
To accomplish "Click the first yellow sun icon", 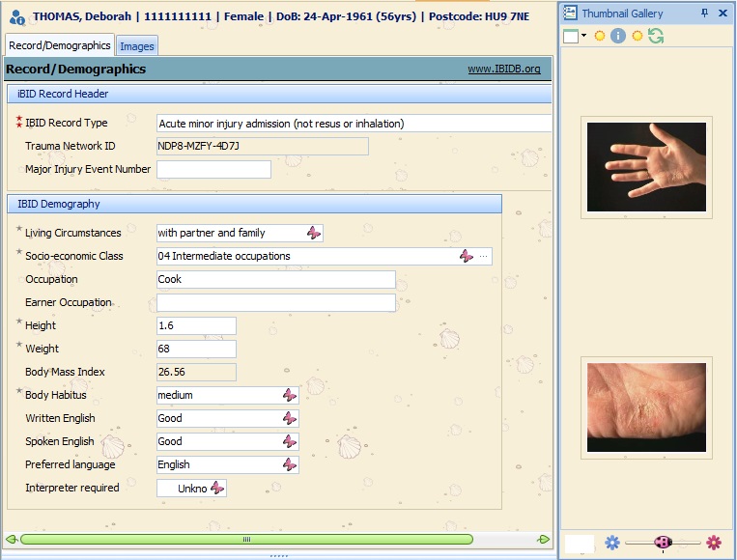I will (600, 36).
